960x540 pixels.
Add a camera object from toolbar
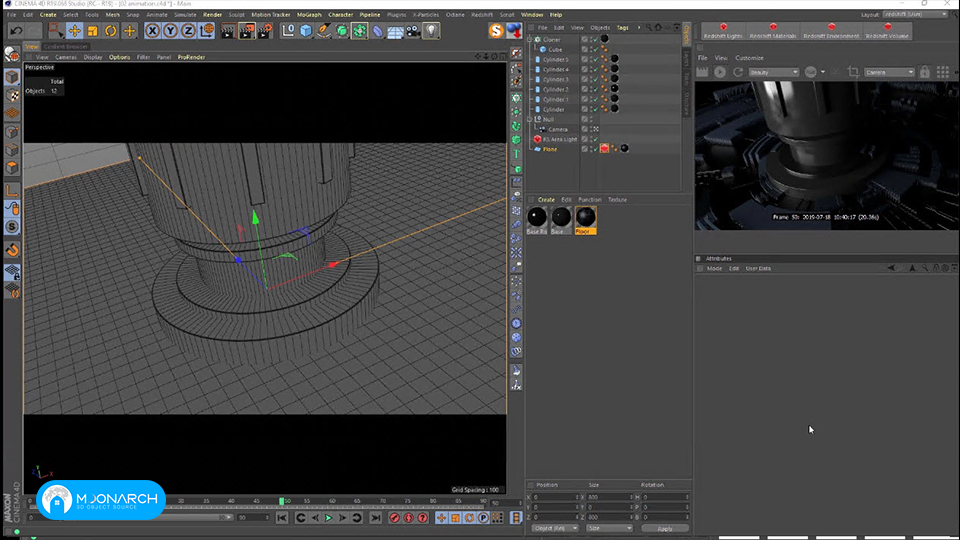(x=413, y=31)
